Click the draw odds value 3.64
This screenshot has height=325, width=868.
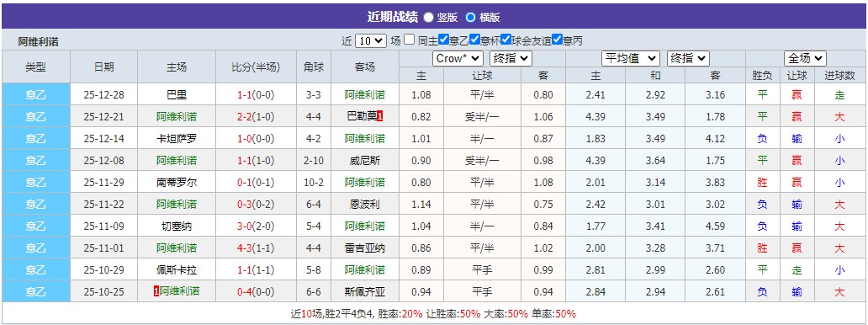click(655, 160)
